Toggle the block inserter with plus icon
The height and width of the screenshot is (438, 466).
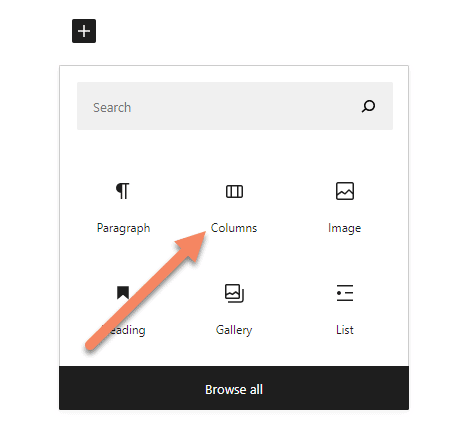tap(84, 31)
